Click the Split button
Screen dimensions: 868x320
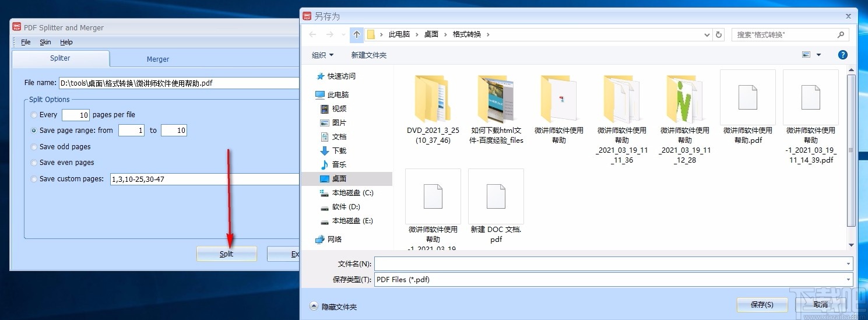coord(227,254)
